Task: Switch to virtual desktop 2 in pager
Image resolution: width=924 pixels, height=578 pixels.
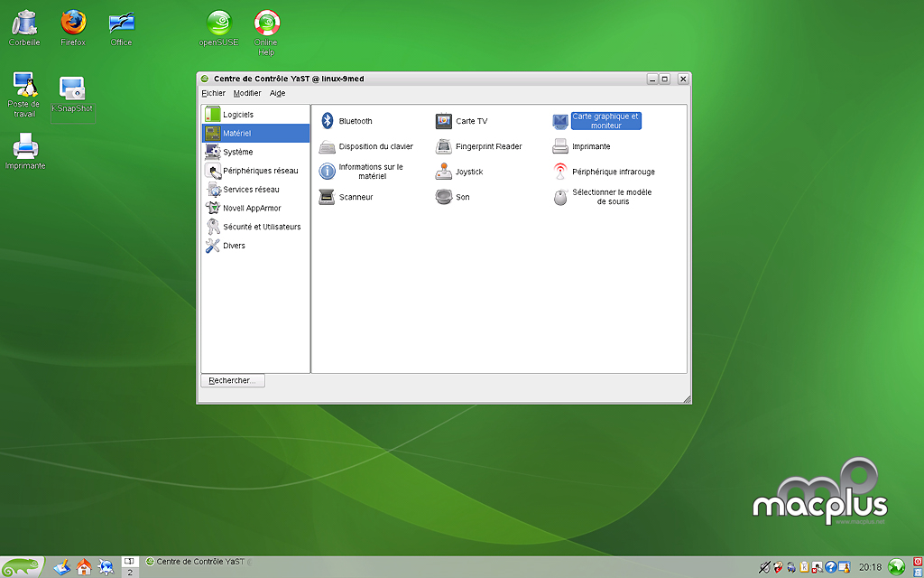Action: [x=130, y=573]
